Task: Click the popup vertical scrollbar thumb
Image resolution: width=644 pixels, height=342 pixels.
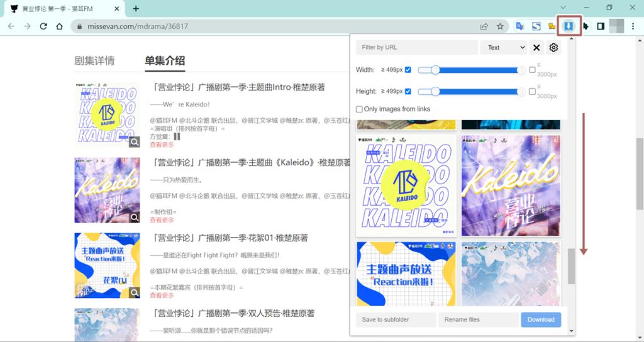Action: [x=571, y=266]
